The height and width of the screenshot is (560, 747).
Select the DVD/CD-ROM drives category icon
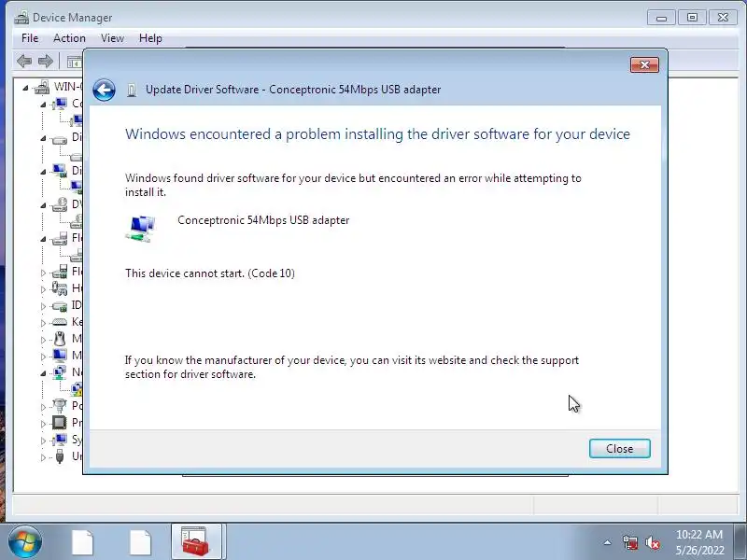[x=60, y=204]
